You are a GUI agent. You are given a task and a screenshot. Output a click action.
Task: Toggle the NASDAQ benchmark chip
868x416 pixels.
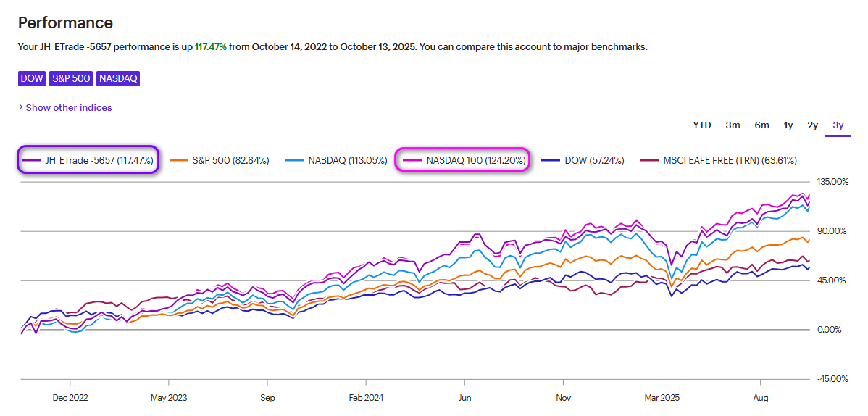pos(118,78)
